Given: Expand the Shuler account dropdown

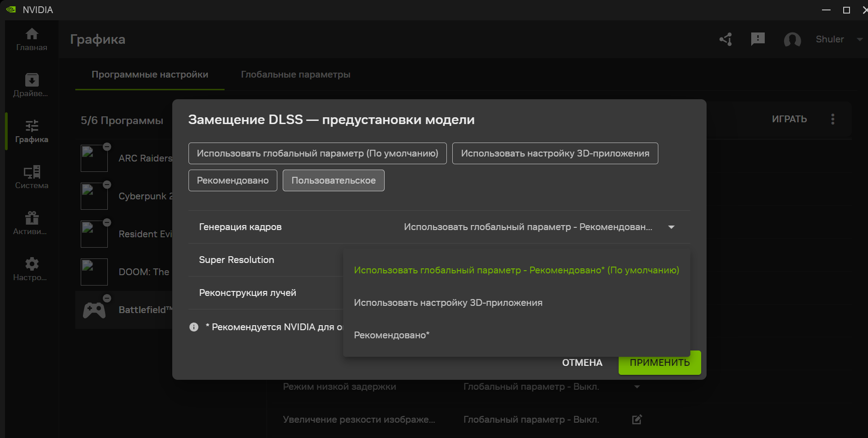Looking at the screenshot, I should (859, 39).
